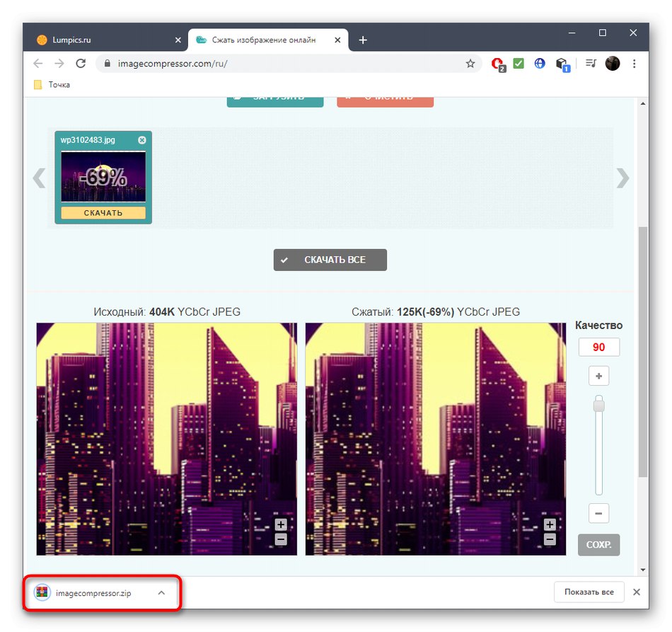The height and width of the screenshot is (632, 672).
Task: Show the next carousel items with the right arrow
Action: click(622, 178)
